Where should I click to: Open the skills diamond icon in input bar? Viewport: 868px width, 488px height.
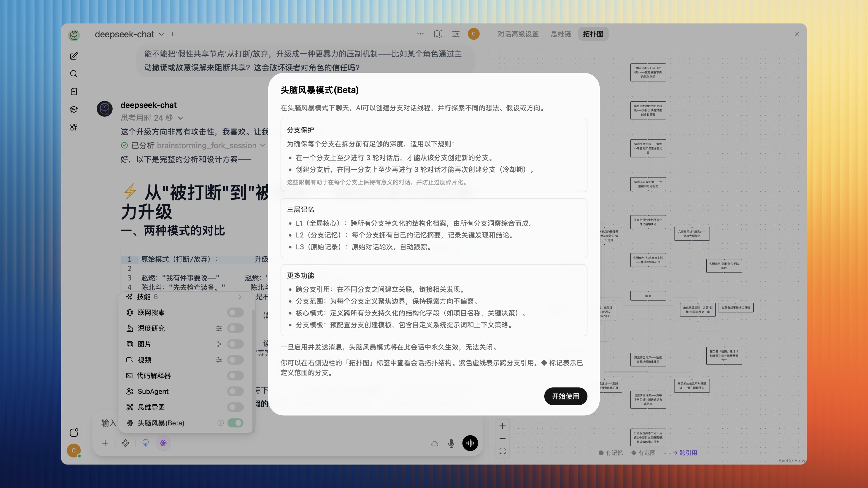click(125, 443)
